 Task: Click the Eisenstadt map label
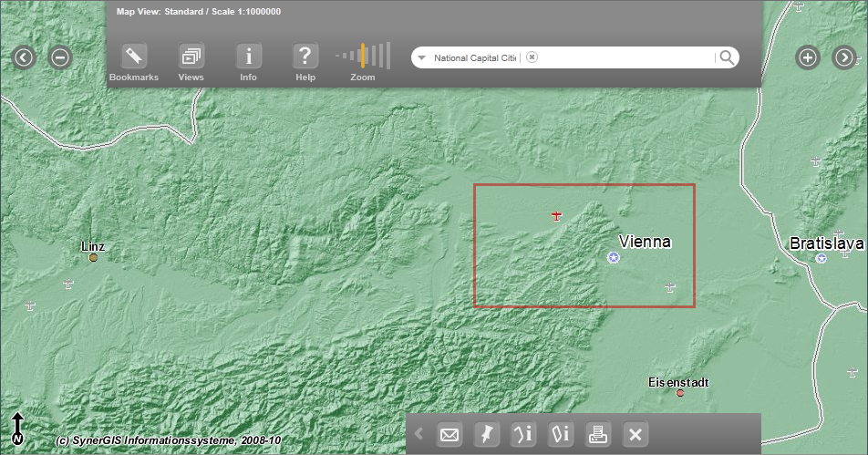click(678, 382)
